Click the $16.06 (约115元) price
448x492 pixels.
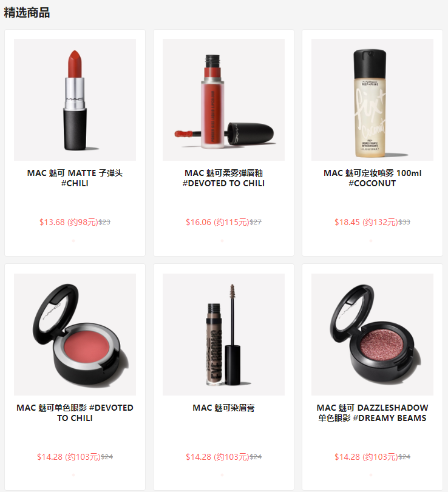pyautogui.click(x=217, y=222)
